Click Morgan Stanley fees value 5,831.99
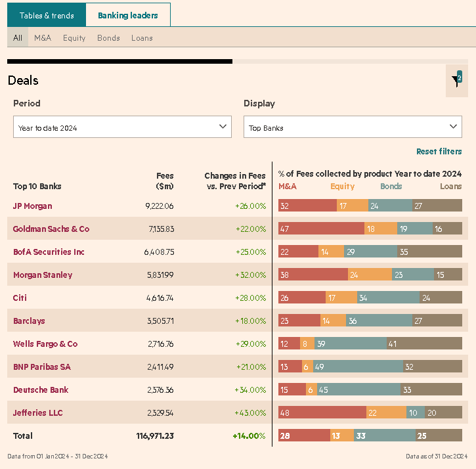Screen dimensions: 476x469 (160, 275)
